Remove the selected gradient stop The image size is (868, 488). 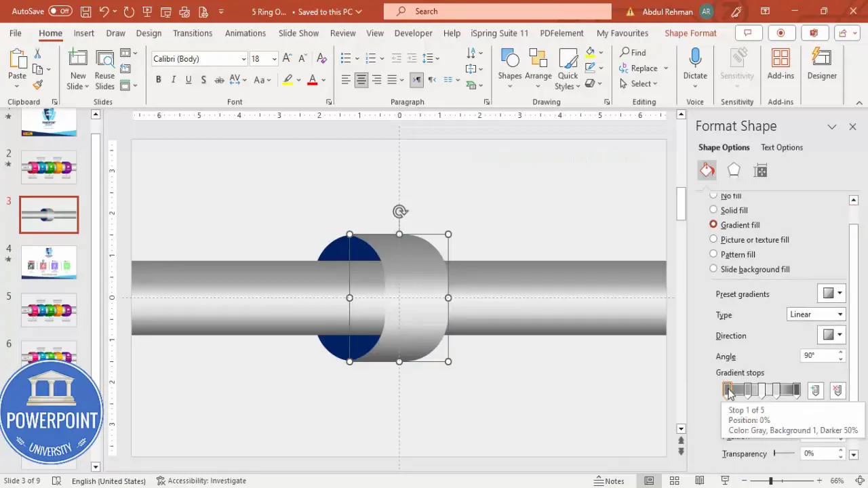coord(838,390)
